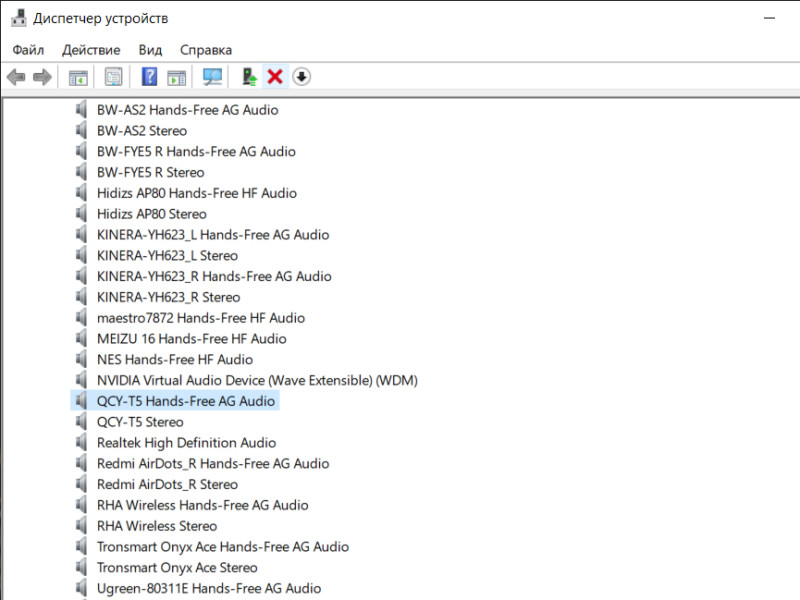Viewport: 800px width, 600px height.
Task: Click speaker icon beside NVIDIA Virtual Audio Device
Action: click(81, 380)
